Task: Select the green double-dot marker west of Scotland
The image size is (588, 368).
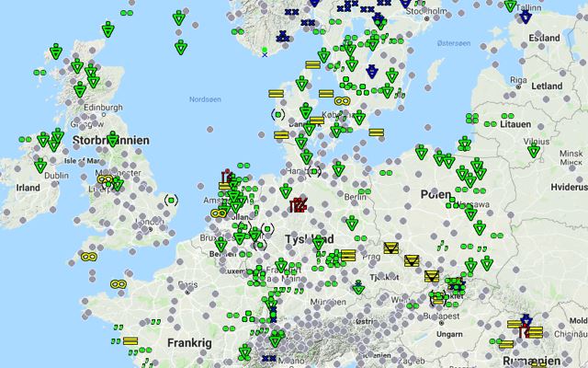Action: [x=40, y=72]
